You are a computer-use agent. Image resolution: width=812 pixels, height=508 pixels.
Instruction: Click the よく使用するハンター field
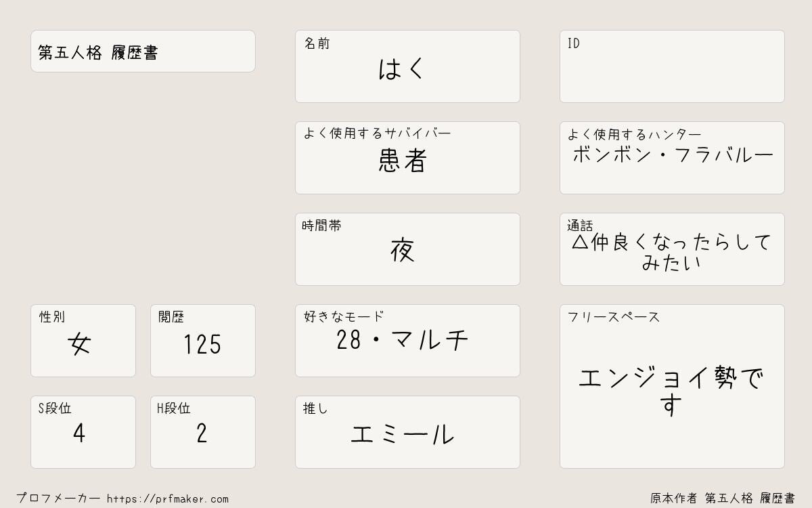coord(672,158)
